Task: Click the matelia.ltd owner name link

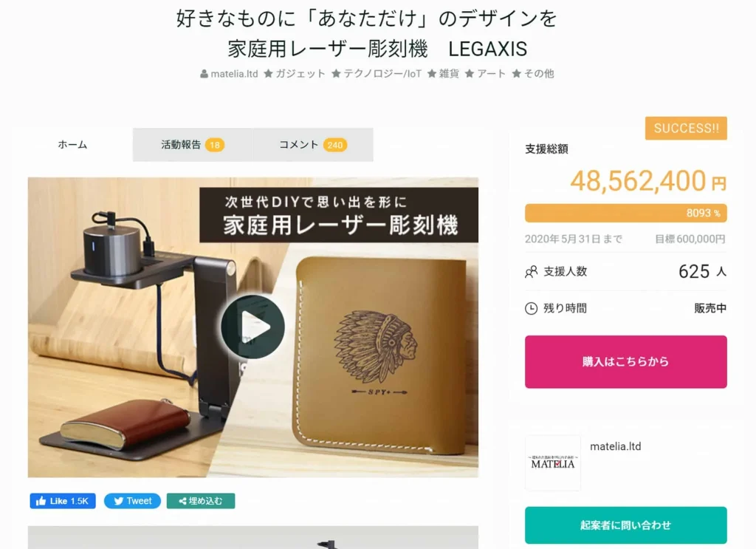Action: 615,446
